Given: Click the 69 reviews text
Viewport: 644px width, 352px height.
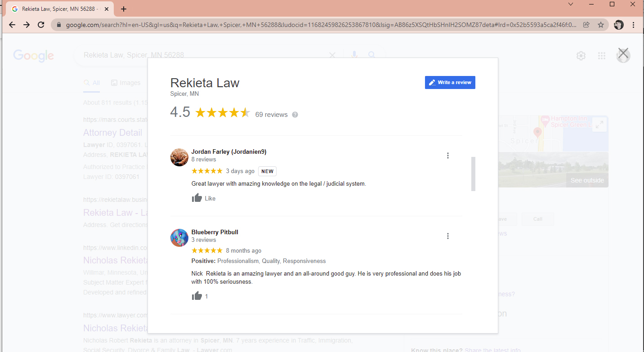Looking at the screenshot, I should 271,115.
